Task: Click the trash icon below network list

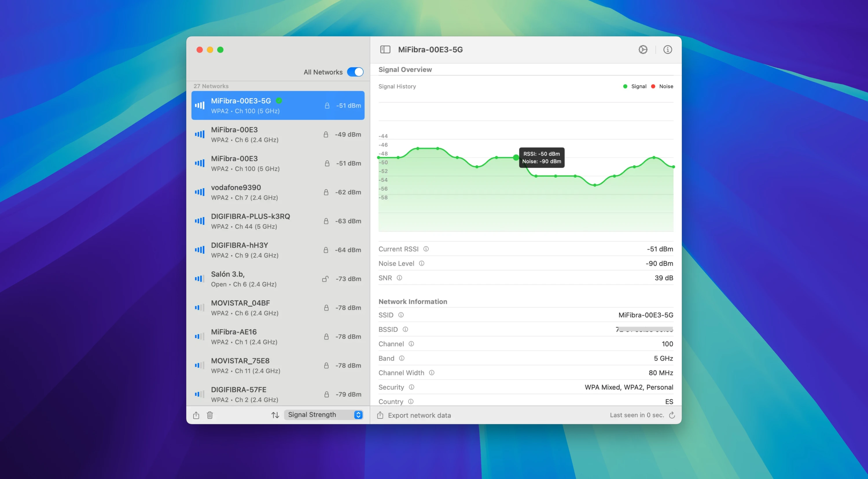Action: point(209,415)
